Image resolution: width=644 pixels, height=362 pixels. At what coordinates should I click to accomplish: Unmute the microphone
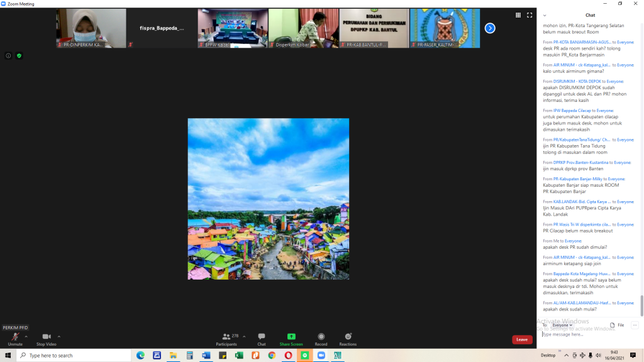(x=14, y=337)
